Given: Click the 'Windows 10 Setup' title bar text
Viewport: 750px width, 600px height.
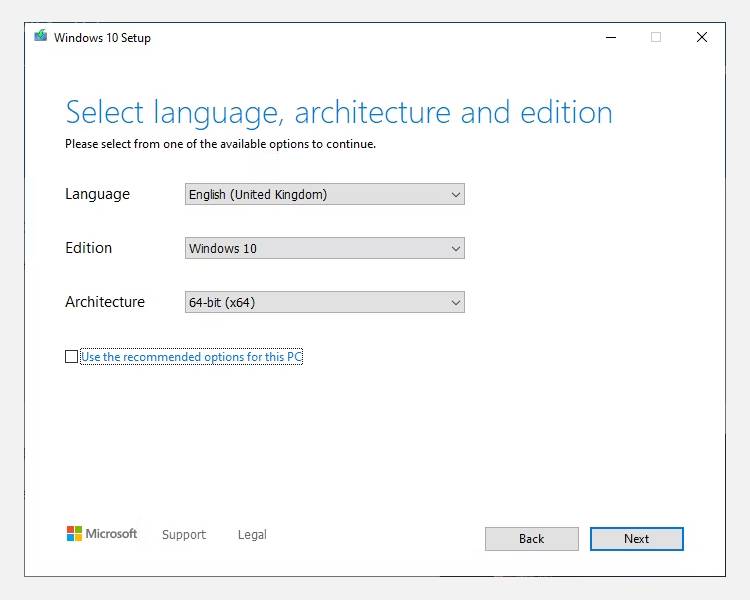Looking at the screenshot, I should click(x=102, y=38).
